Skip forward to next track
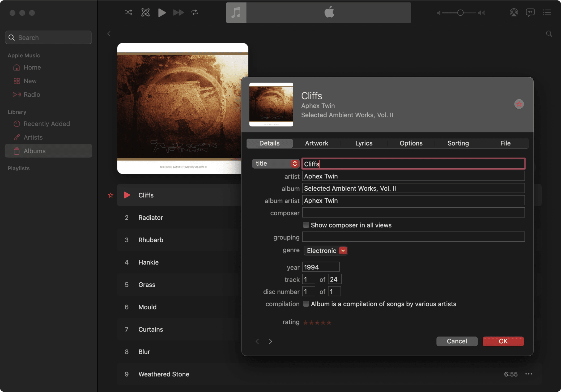 [178, 12]
